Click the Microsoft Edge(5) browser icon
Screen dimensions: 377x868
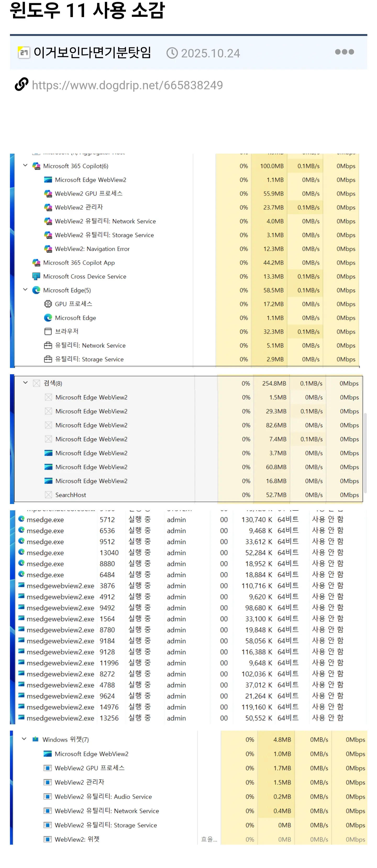click(36, 290)
